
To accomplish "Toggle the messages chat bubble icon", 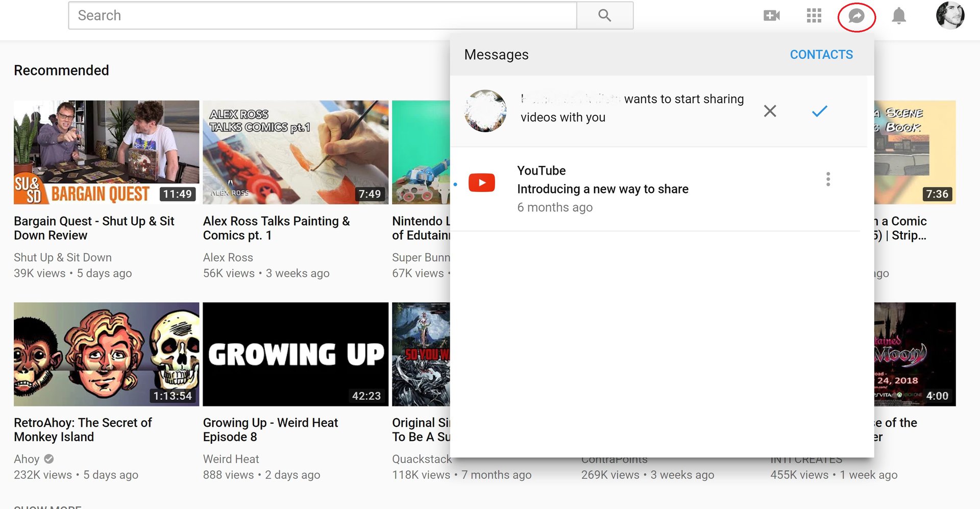I will pos(856,16).
